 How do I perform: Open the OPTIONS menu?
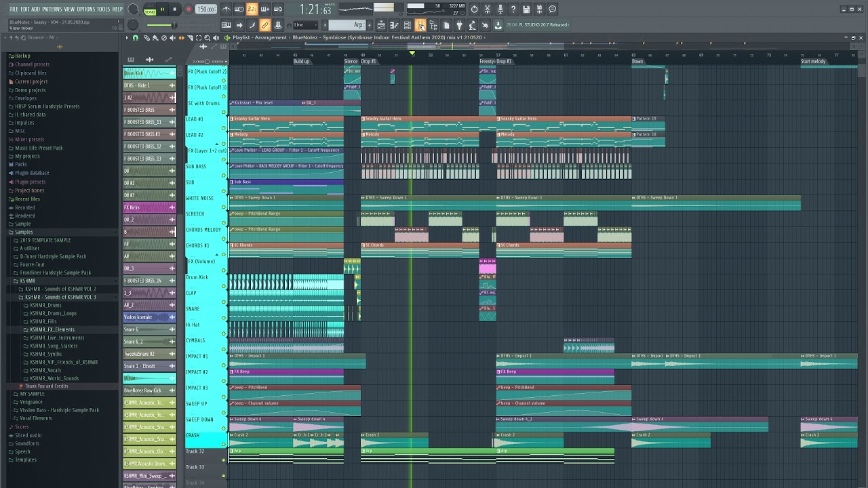pyautogui.click(x=86, y=9)
